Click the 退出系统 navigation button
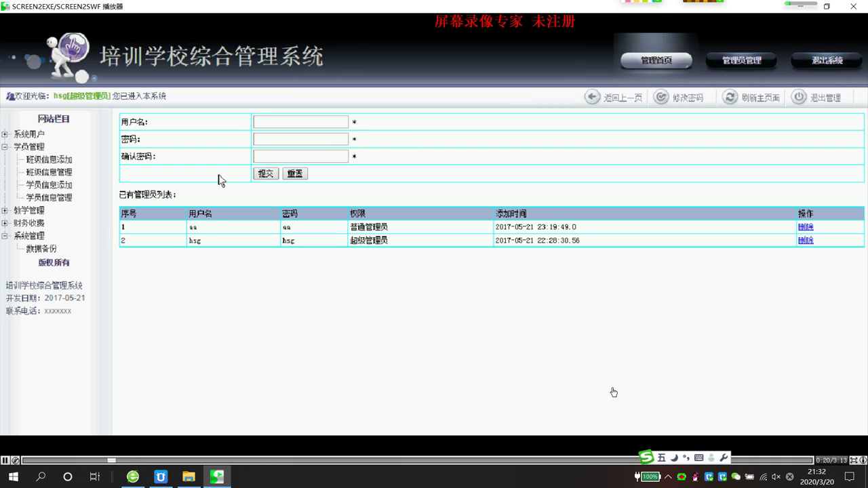The width and height of the screenshot is (868, 488). click(x=827, y=60)
